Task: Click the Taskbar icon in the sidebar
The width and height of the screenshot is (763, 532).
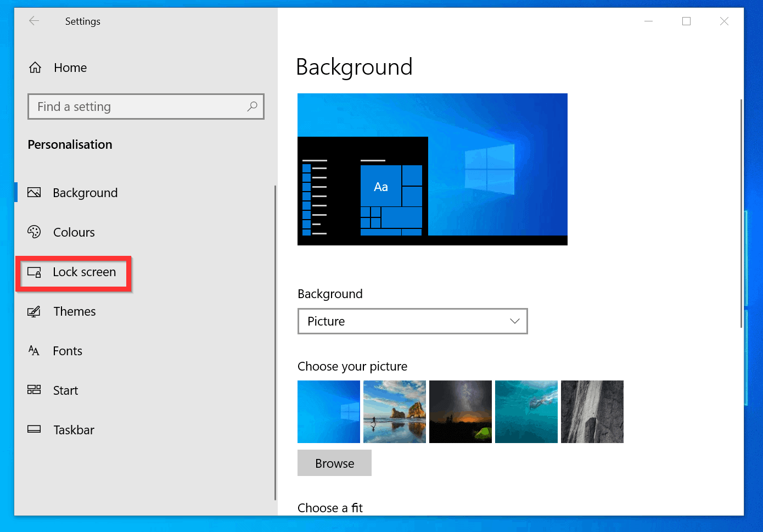Action: click(34, 429)
